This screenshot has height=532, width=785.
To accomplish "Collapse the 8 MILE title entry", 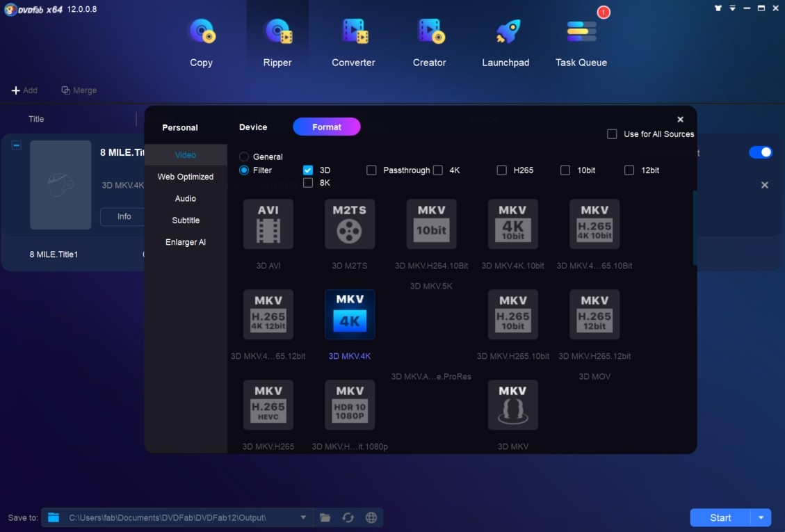I will click(x=17, y=146).
